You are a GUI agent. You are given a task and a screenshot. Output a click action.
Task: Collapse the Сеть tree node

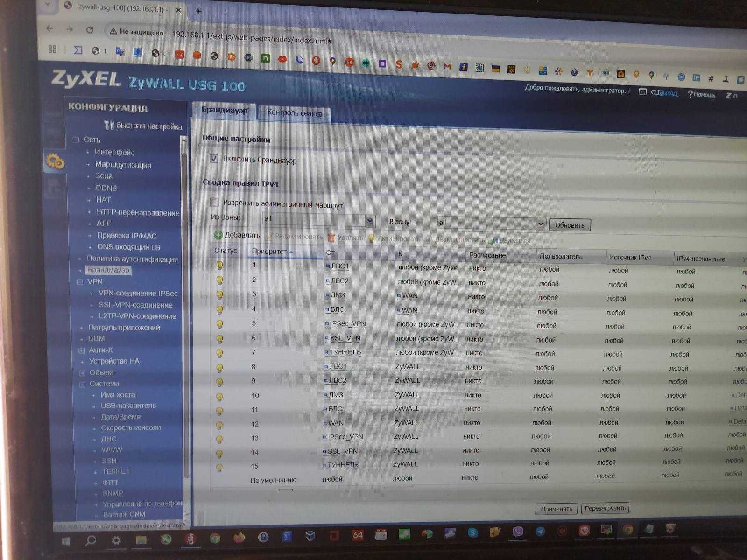click(x=76, y=139)
